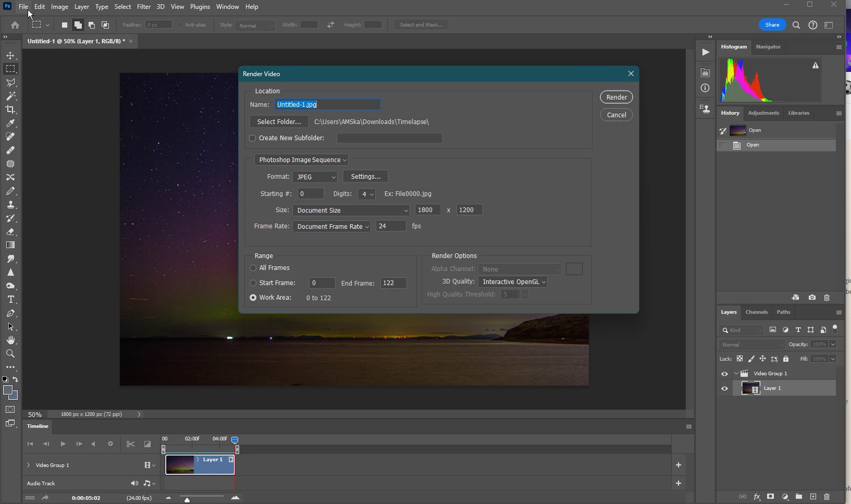Image resolution: width=851 pixels, height=504 pixels.
Task: Open the Window menu
Action: click(227, 7)
